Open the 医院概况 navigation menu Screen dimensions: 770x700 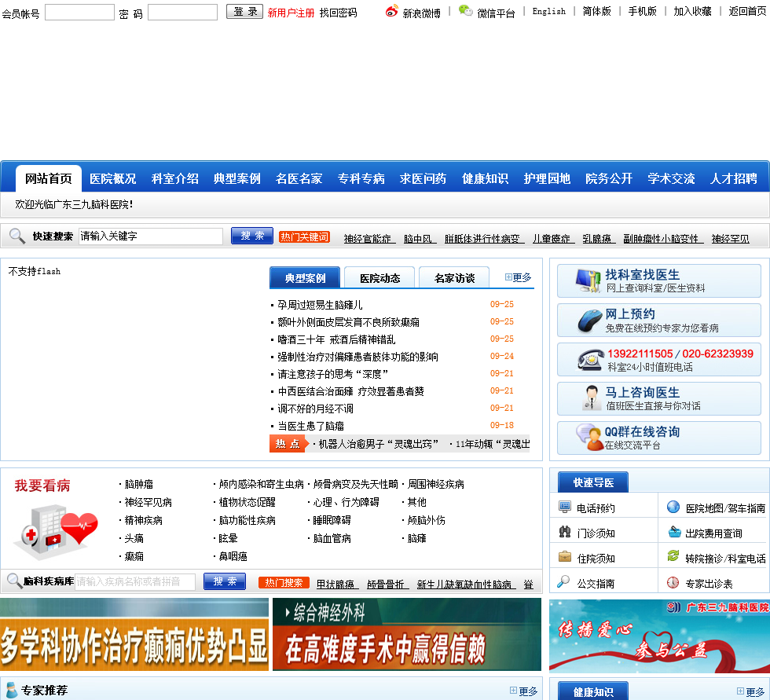113,178
